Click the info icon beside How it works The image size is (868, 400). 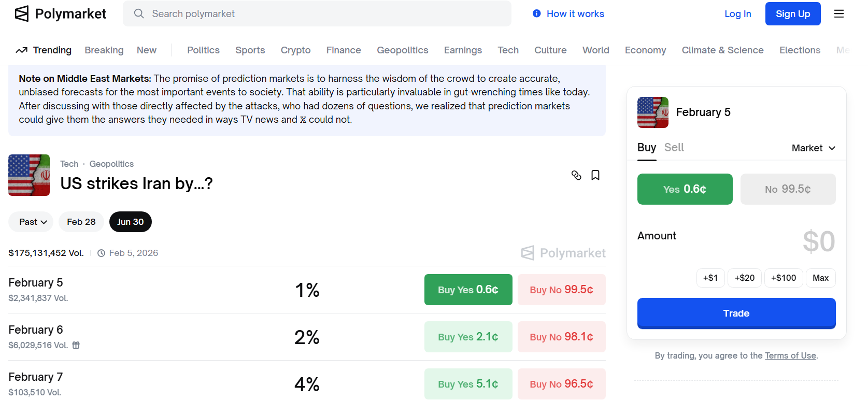click(x=536, y=13)
